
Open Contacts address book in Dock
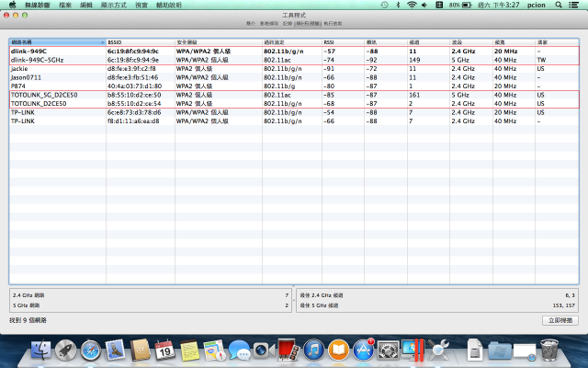[x=140, y=350]
